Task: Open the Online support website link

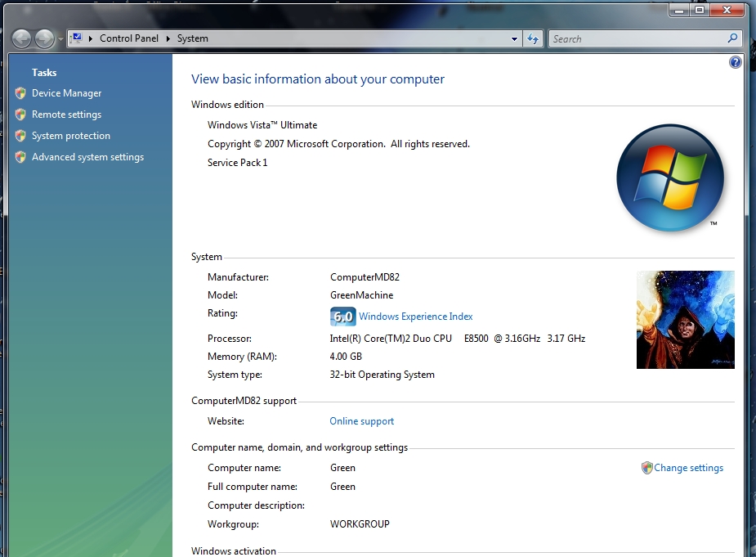Action: click(x=361, y=421)
